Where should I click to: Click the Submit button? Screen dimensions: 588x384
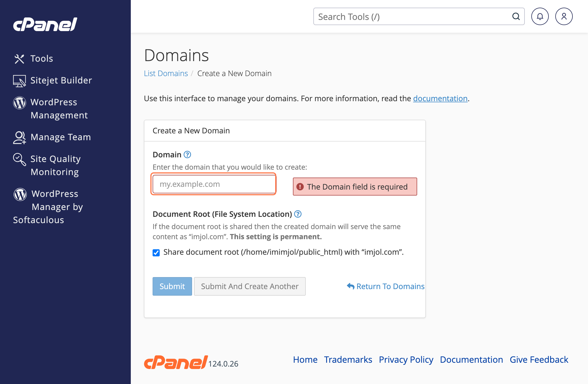[x=172, y=286]
